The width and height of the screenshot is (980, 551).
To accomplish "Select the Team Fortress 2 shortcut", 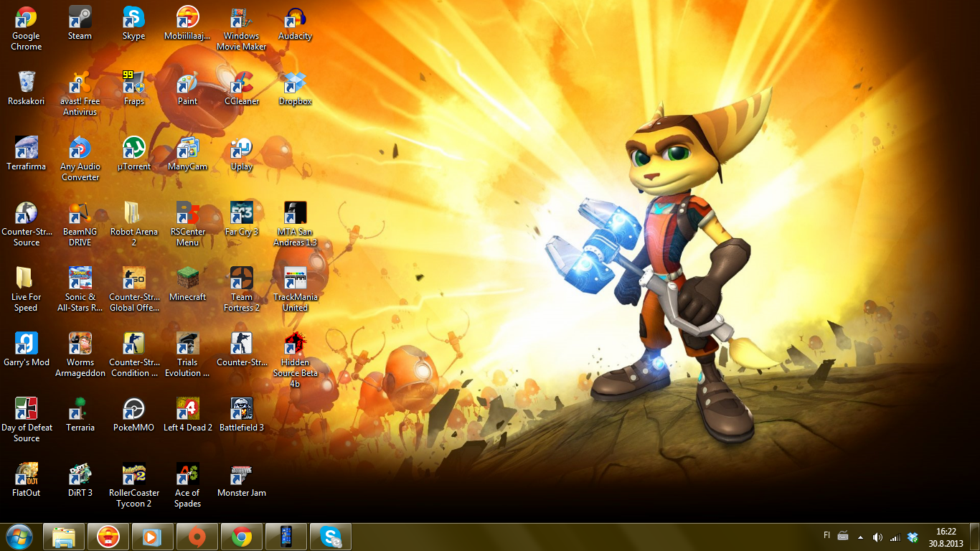I will (x=242, y=290).
